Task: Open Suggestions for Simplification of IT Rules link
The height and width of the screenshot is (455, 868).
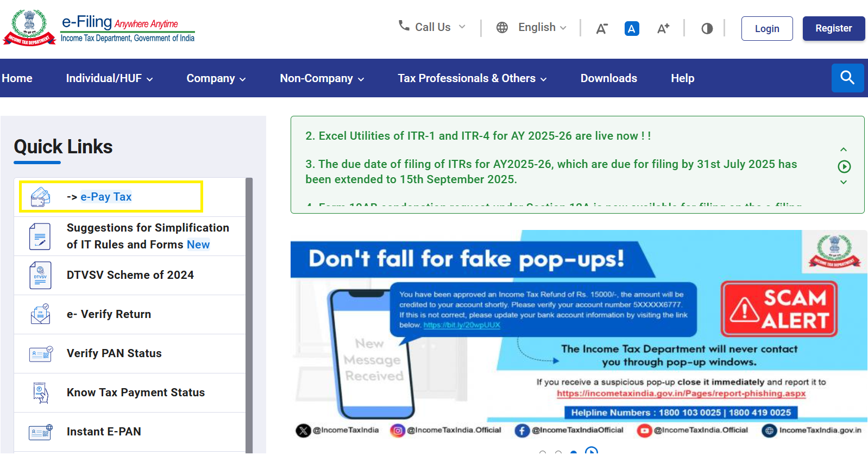Action: tap(148, 236)
